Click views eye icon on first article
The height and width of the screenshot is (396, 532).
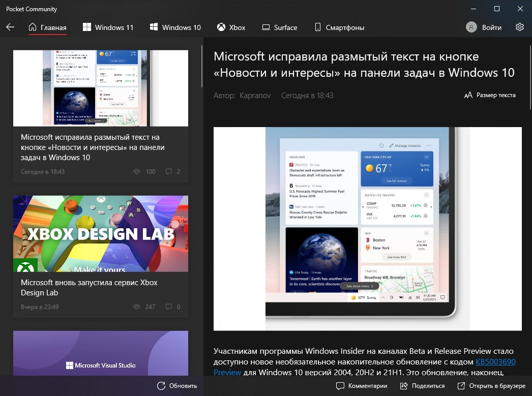[136, 171]
